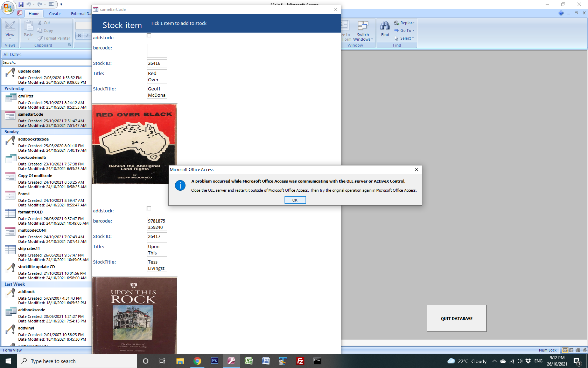Select the sameBarCode form in navigation pane
Screen dimensions: 588x368
tap(46, 119)
